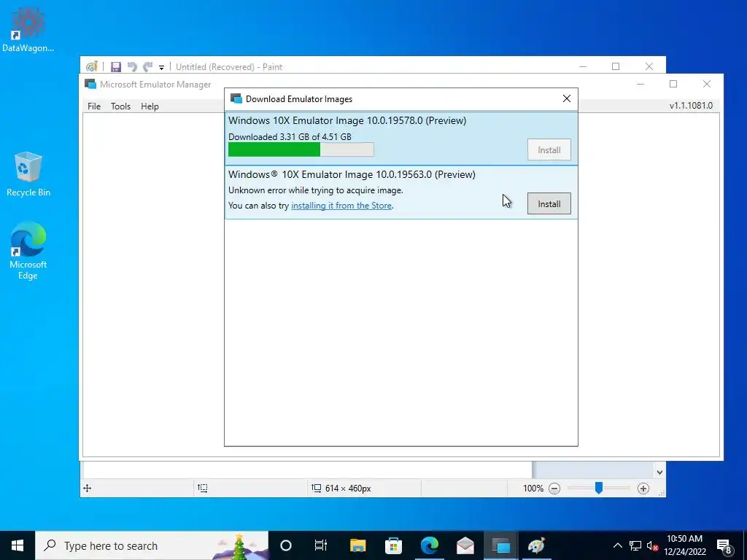Click the Paint application icon in its title bar
Screen dimensions: 747x560
[91, 66]
